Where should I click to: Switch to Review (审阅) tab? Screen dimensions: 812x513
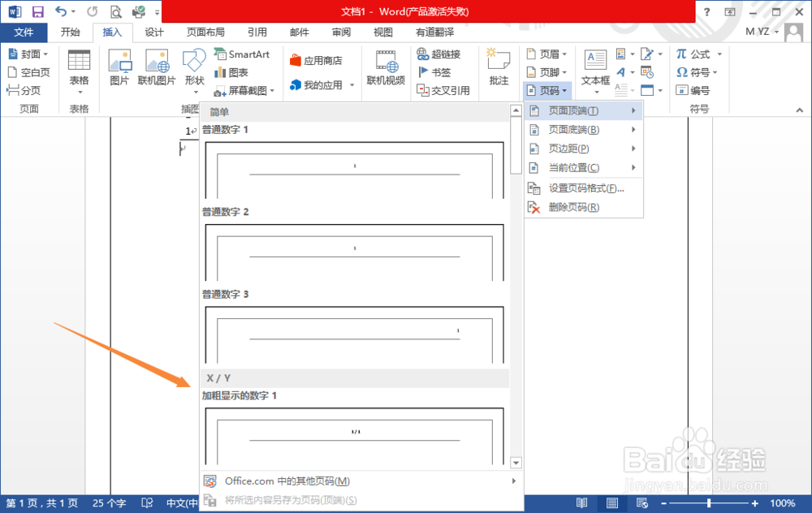click(x=341, y=32)
